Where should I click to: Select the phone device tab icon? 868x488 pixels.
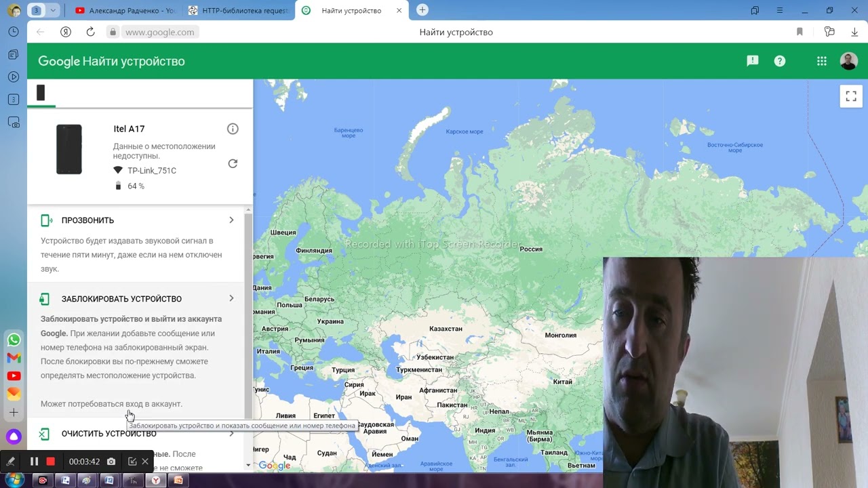tap(41, 93)
